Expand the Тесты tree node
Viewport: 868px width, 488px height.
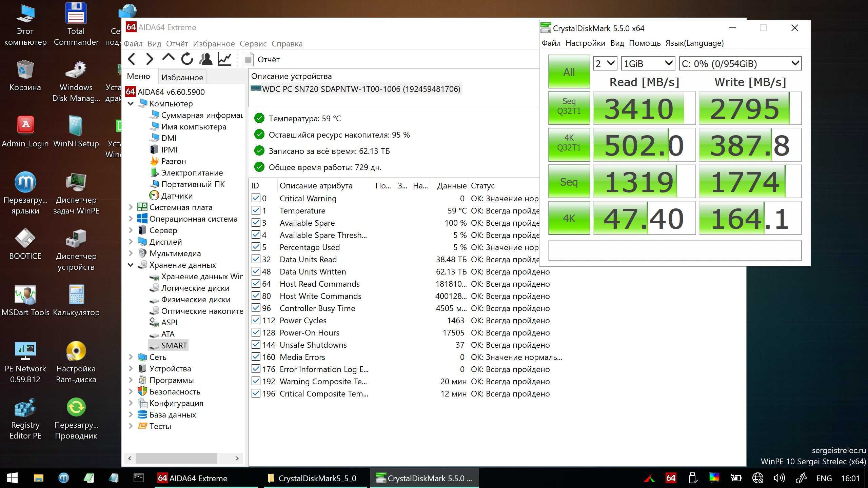[131, 426]
